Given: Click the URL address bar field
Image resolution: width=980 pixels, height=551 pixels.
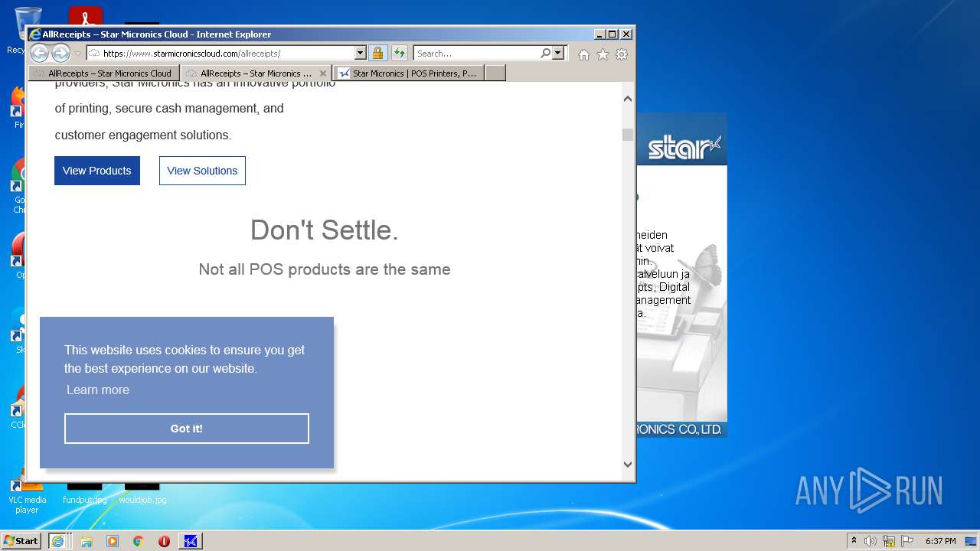Looking at the screenshot, I should [220, 54].
